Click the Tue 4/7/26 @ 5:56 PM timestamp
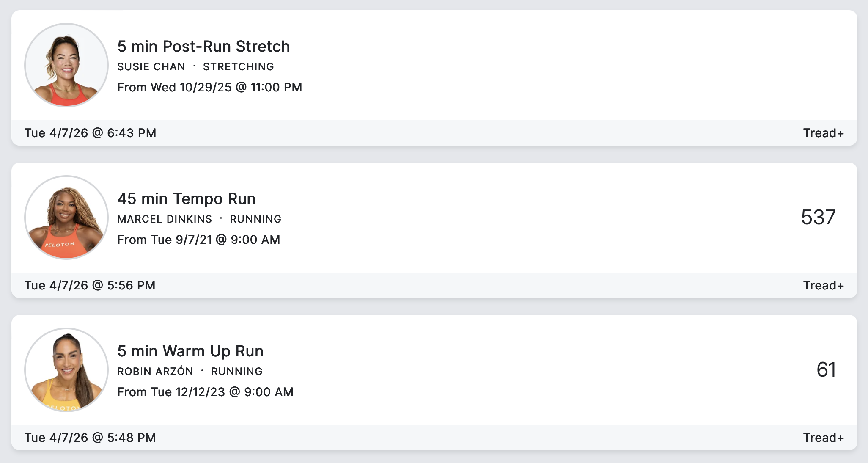The height and width of the screenshot is (463, 868). click(90, 285)
